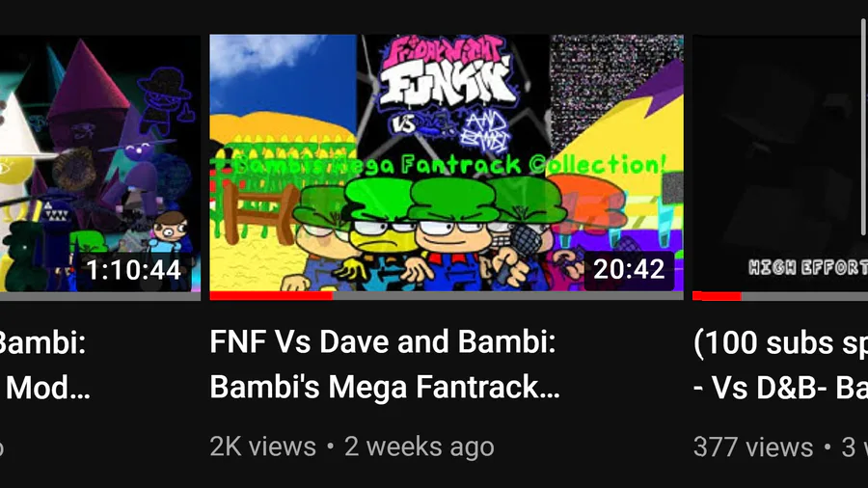The width and height of the screenshot is (868, 488).
Task: Click the '377 views' metadata text
Action: pos(753,447)
